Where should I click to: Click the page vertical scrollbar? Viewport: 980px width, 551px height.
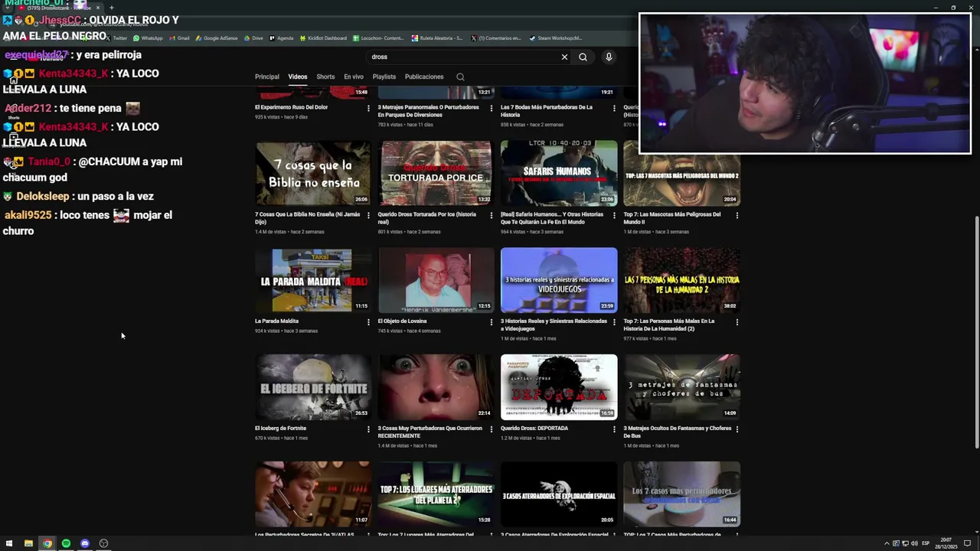[x=976, y=333]
